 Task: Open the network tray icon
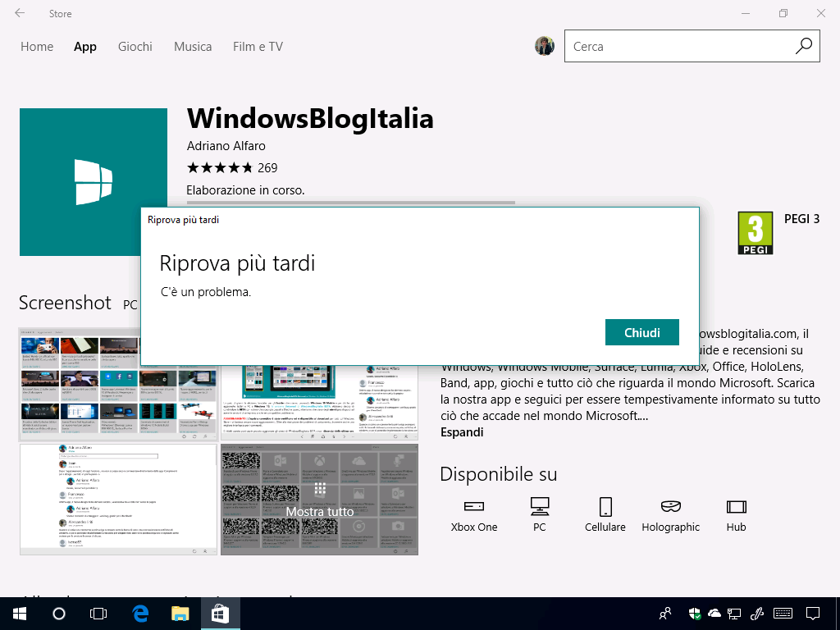pyautogui.click(x=734, y=614)
